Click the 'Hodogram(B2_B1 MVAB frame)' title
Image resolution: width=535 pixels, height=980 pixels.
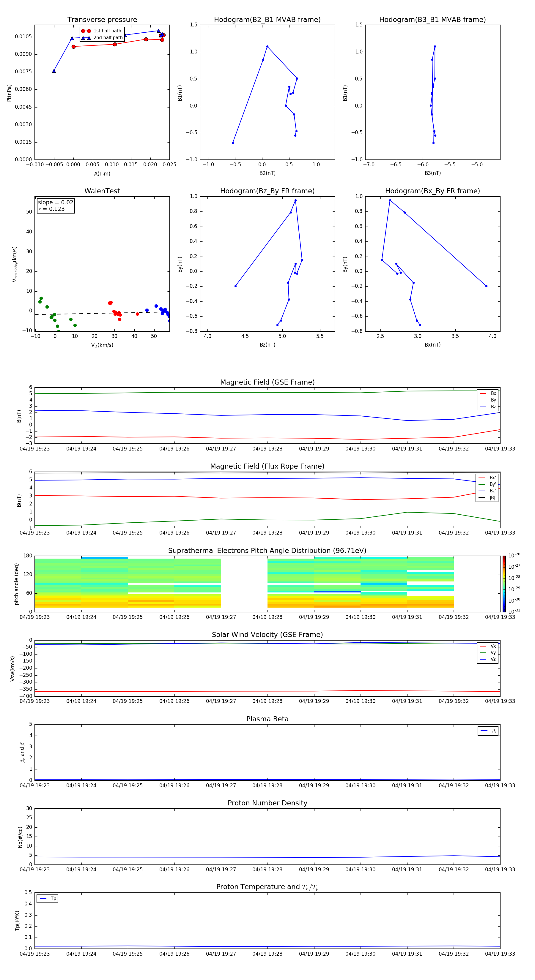(267, 20)
